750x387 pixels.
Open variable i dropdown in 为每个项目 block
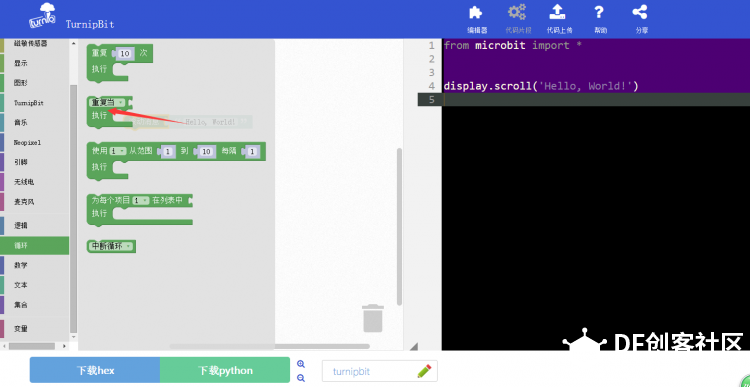pyautogui.click(x=141, y=200)
